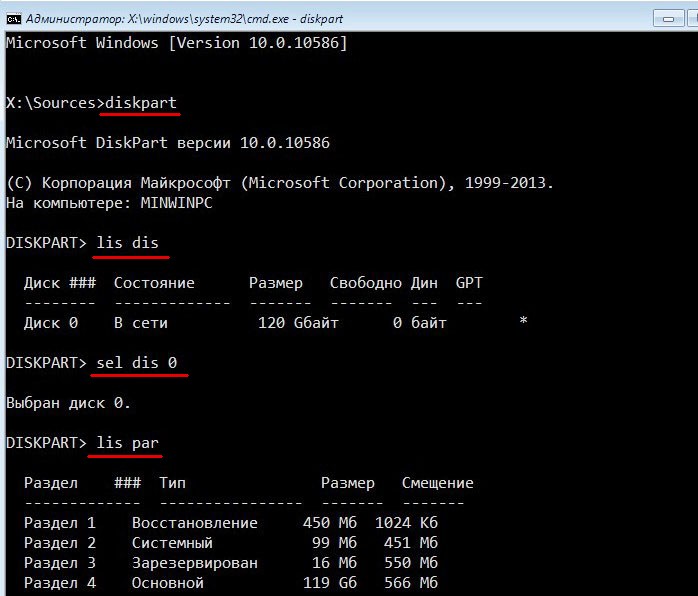Click the 'Тип' column header

click(172, 483)
